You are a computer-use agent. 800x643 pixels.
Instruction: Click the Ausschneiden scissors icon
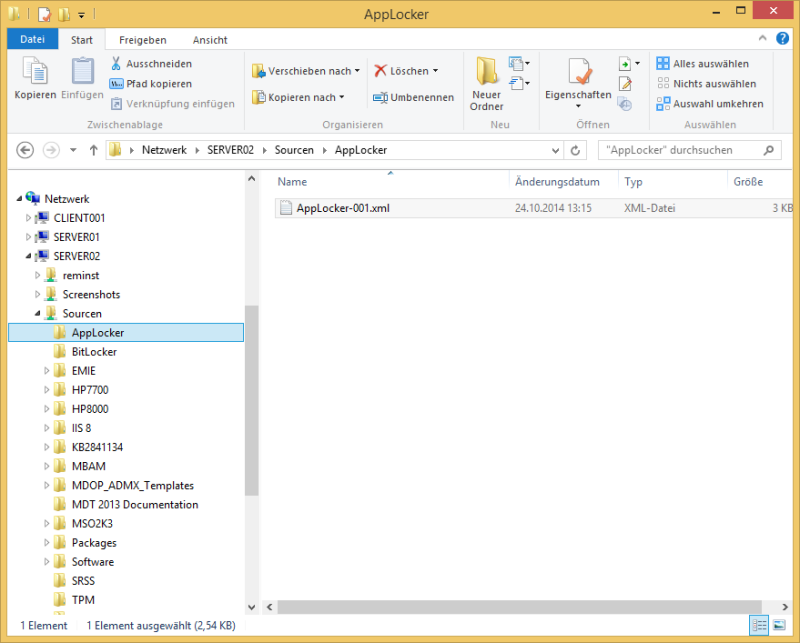coord(117,63)
